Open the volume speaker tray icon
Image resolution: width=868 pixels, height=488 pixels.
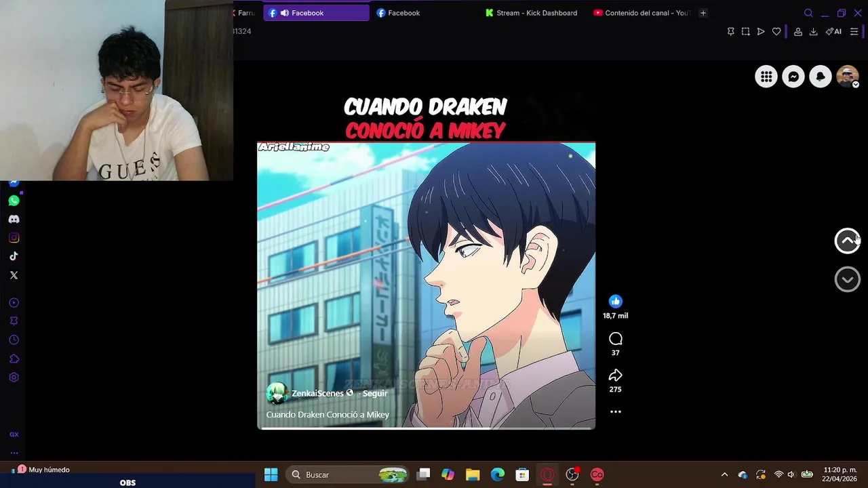791,474
